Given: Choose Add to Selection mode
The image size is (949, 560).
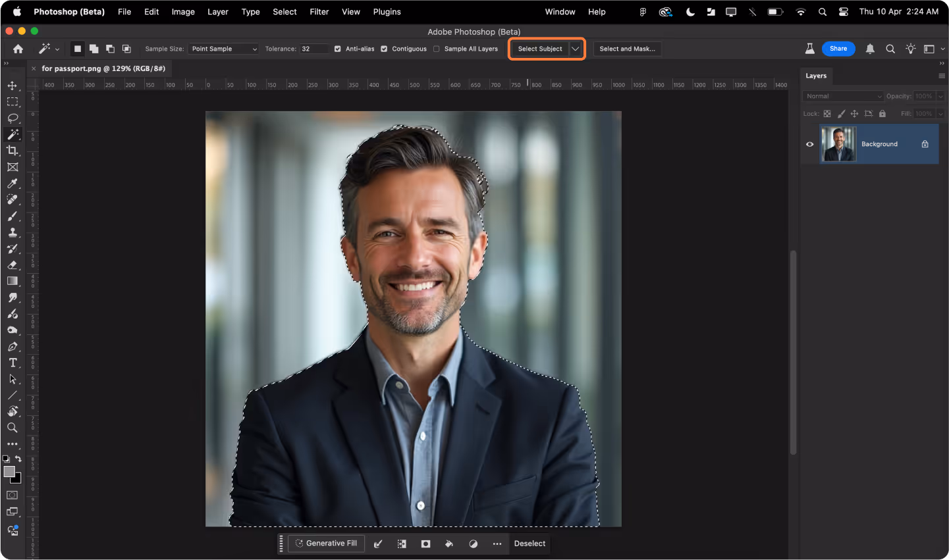Looking at the screenshot, I should 94,49.
